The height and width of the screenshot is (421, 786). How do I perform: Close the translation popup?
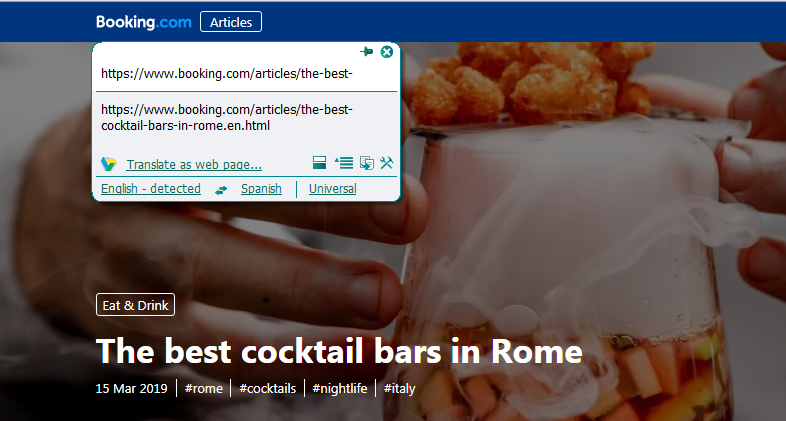click(386, 52)
